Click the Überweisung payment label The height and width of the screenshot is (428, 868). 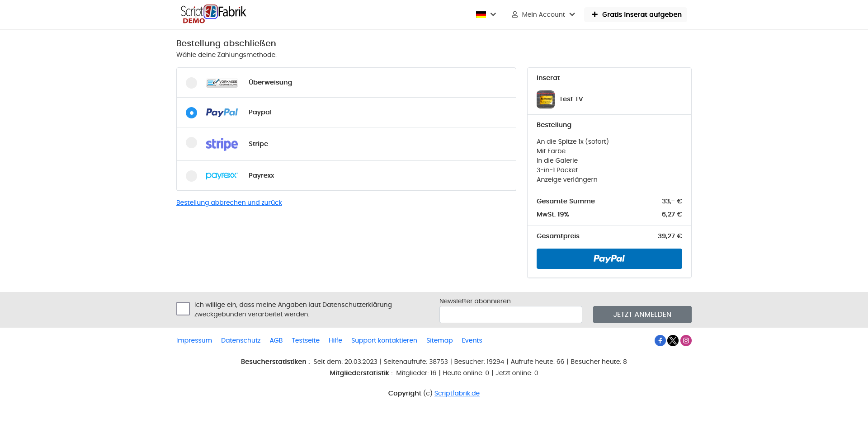pos(270,82)
